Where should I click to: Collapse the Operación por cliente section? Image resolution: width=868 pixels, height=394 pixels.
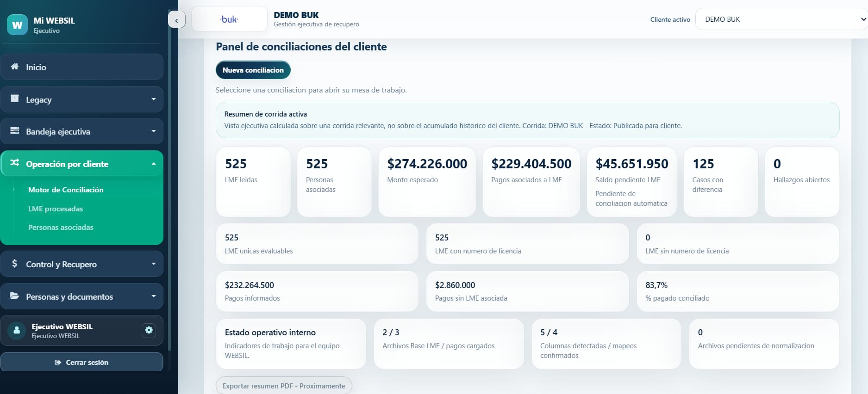point(154,164)
